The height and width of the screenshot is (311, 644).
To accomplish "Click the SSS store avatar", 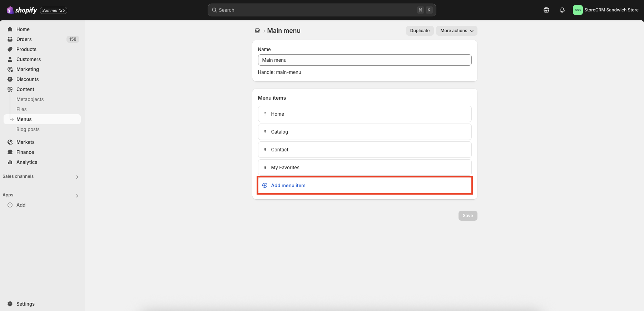I will [x=578, y=10].
